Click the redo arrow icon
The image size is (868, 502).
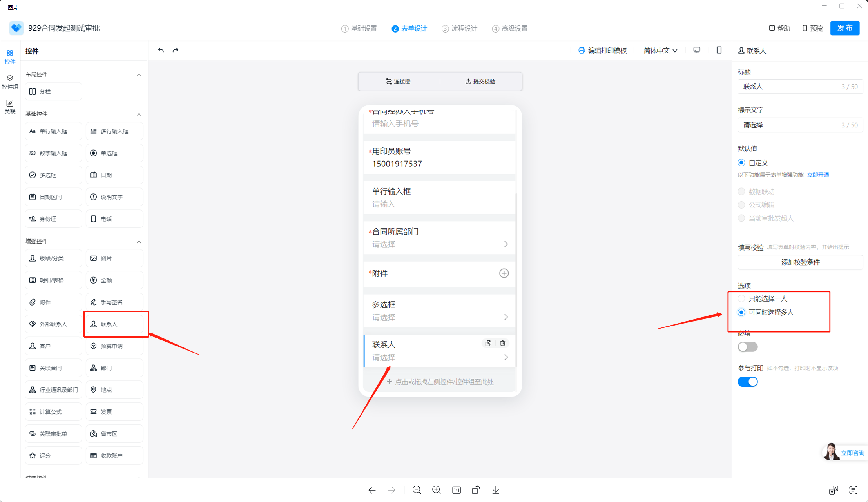[x=176, y=50]
